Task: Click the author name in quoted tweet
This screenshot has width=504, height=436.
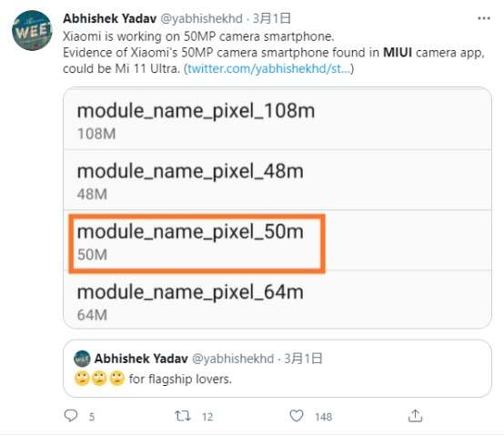Action: click(x=141, y=359)
